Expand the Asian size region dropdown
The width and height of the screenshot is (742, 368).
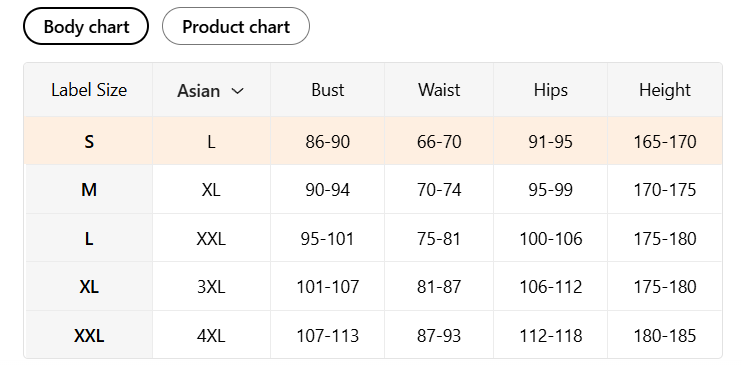[x=211, y=90]
